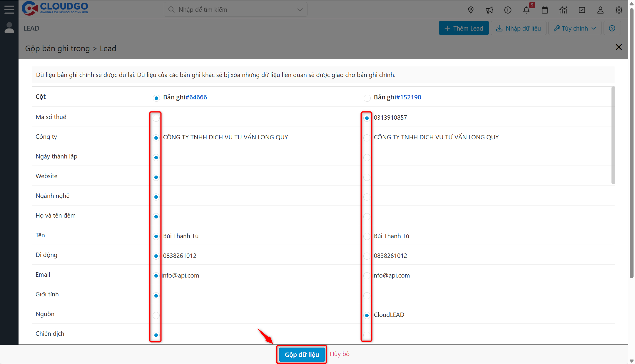Choose the tax code 0313910857 radio
This screenshot has height=364, width=635.
367,118
